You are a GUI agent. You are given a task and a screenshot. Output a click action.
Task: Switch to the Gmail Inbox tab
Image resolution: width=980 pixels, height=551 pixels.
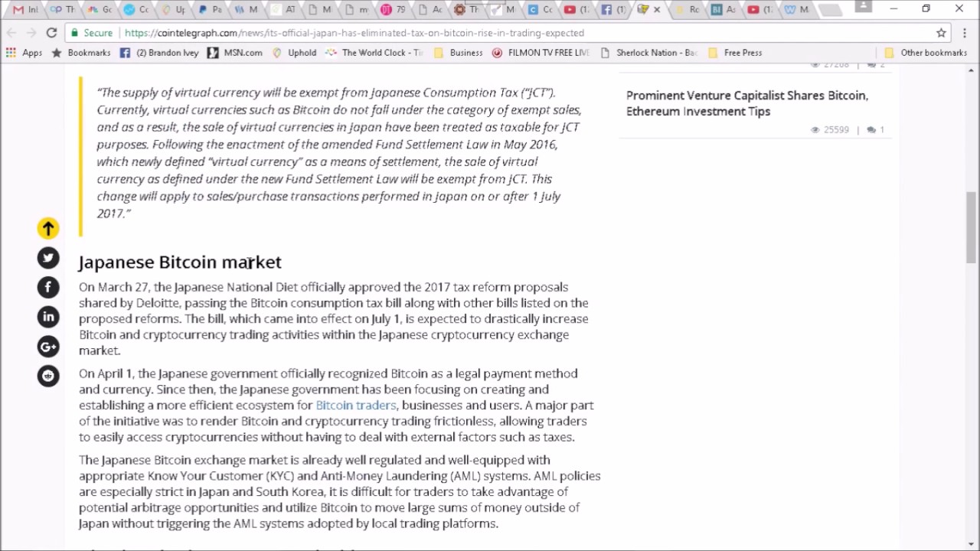pyautogui.click(x=25, y=10)
